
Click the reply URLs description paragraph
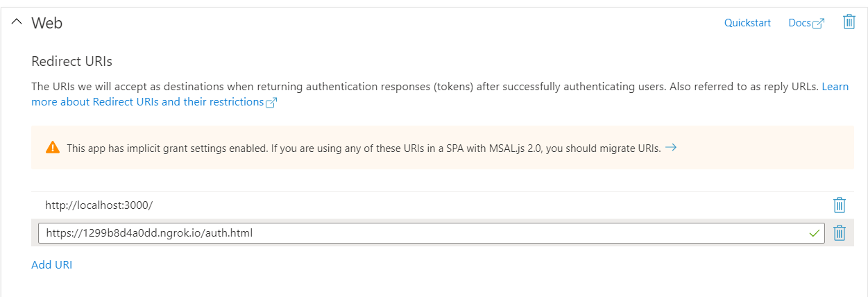[x=416, y=87]
